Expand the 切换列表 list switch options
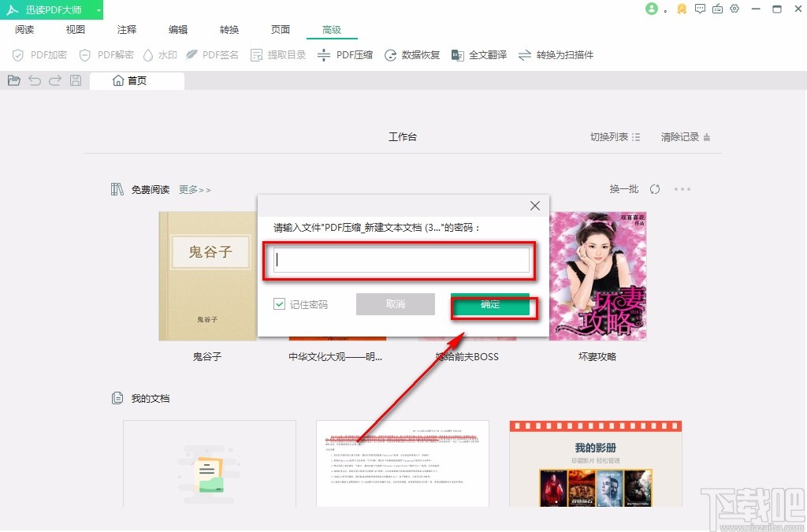 point(614,136)
